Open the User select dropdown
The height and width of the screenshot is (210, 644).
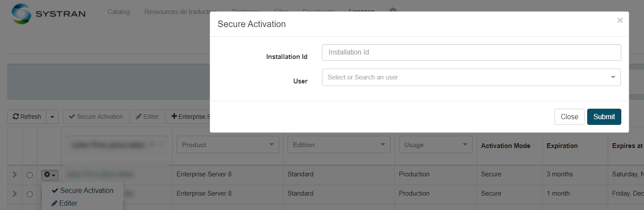(471, 77)
